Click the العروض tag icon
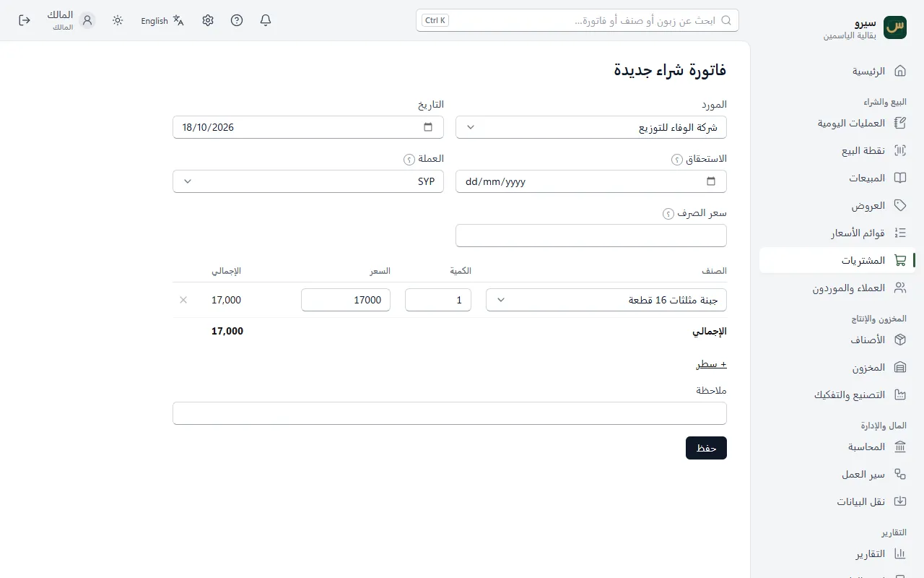 900,205
